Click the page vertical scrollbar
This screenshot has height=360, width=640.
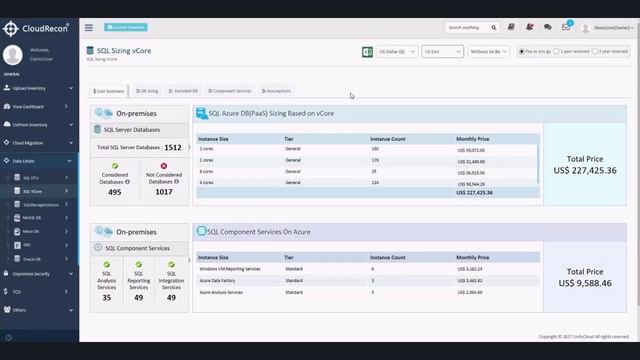coord(638,163)
